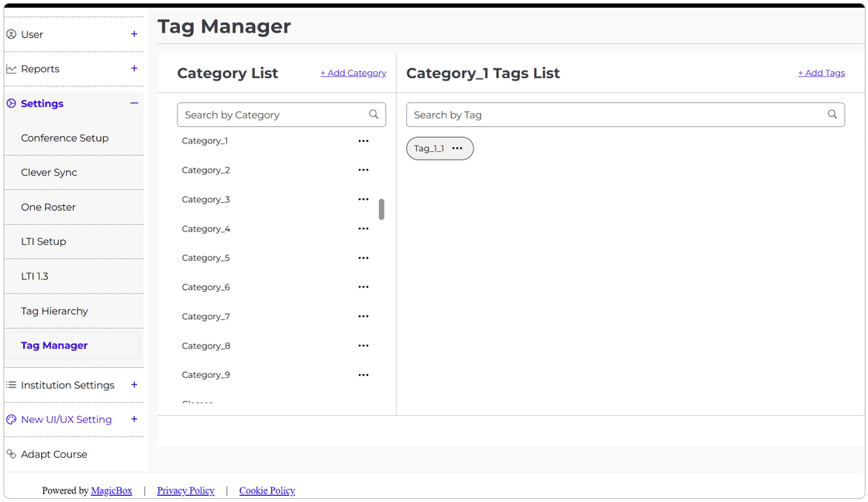Open the three-dot menu for Category_1
This screenshot has width=868, height=502.
[363, 141]
